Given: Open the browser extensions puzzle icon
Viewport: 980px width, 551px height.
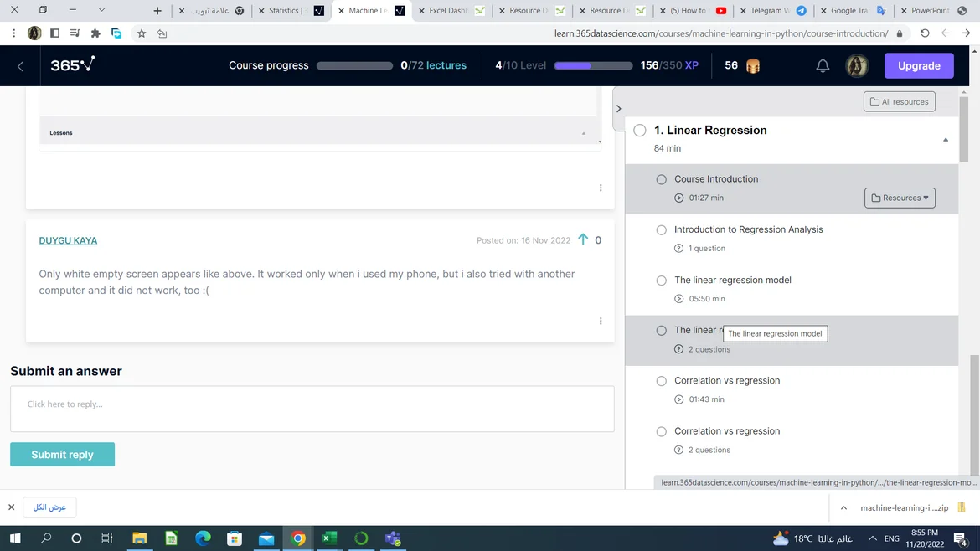Looking at the screenshot, I should (x=95, y=33).
